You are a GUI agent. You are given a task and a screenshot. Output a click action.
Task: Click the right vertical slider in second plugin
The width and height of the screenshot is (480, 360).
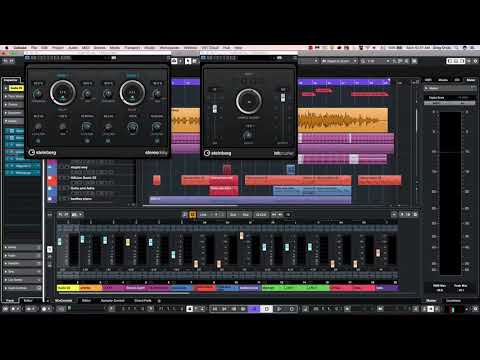pyautogui.click(x=283, y=98)
